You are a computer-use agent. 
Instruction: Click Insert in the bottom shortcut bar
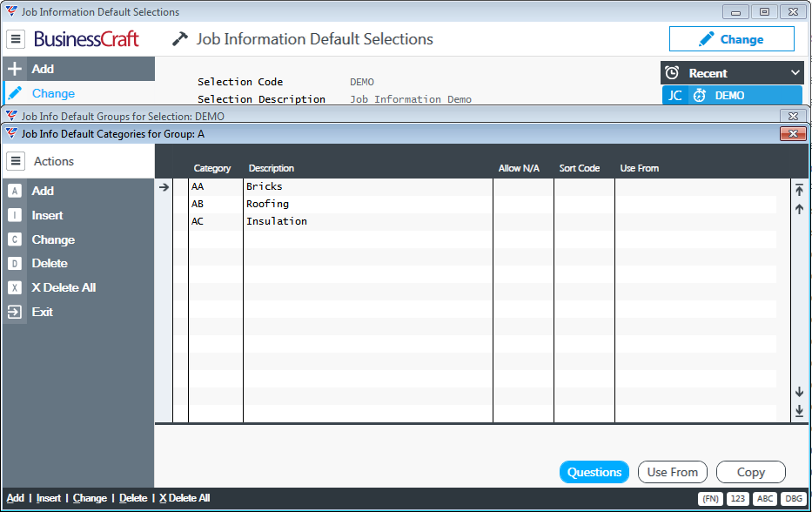click(49, 498)
